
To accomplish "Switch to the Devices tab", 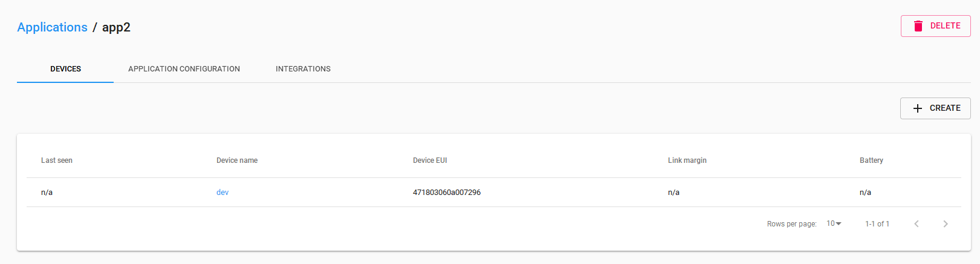I will [x=65, y=69].
